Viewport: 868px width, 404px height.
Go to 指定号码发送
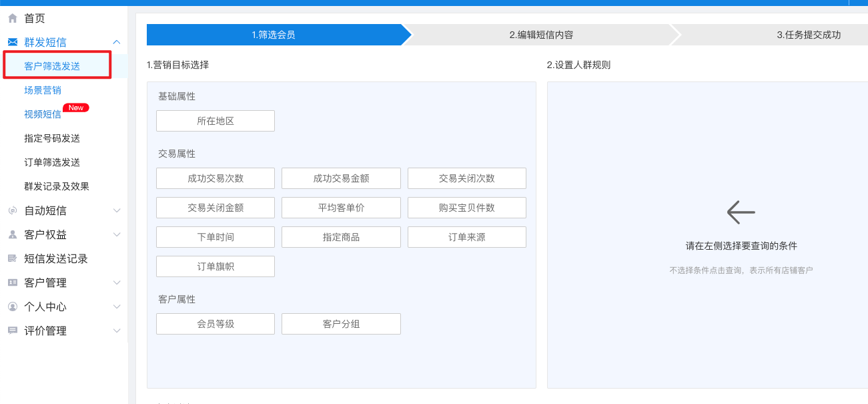[x=52, y=138]
